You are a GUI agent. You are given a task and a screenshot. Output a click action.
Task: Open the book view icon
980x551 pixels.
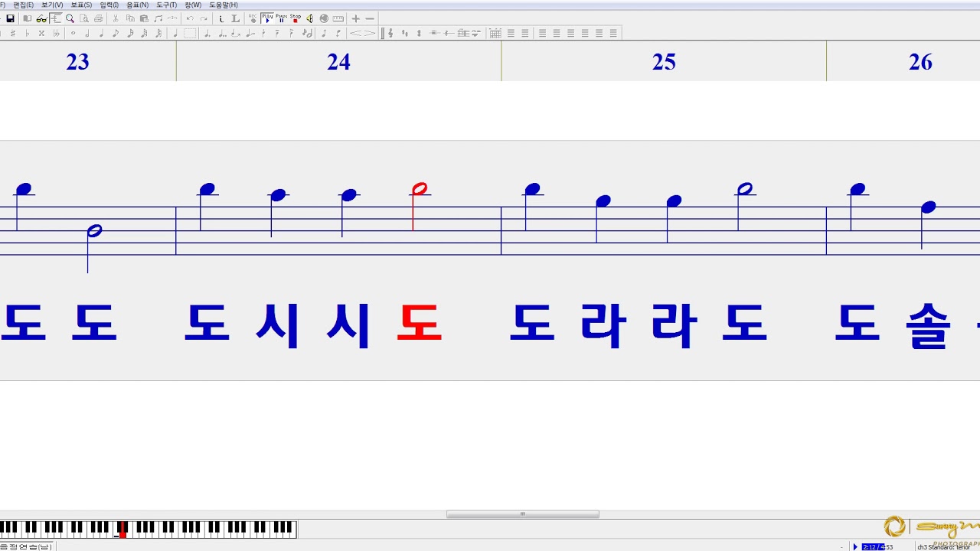28,18
